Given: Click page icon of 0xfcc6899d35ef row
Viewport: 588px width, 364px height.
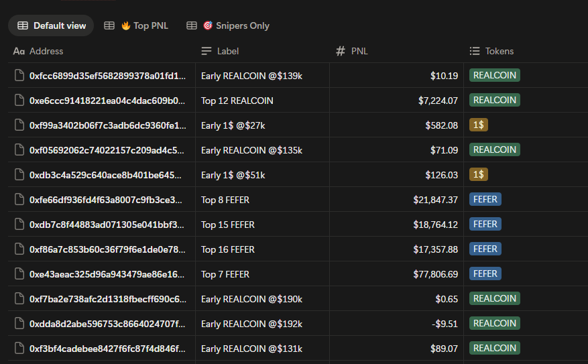Looking at the screenshot, I should [19, 75].
